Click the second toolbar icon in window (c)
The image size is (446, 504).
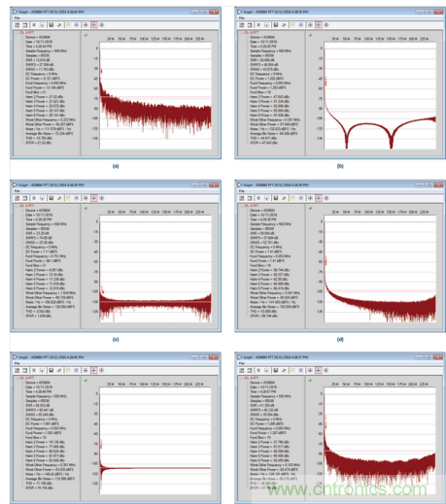(x=25, y=198)
